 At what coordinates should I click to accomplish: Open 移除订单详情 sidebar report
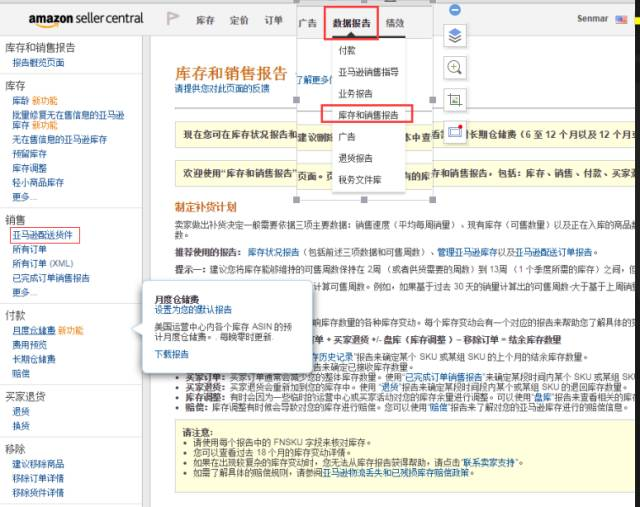pyautogui.click(x=38, y=478)
